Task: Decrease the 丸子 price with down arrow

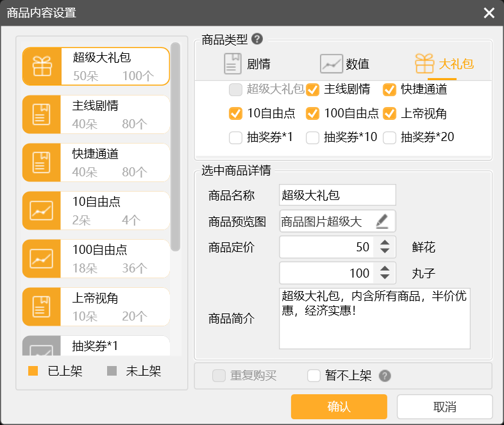Action: click(x=385, y=278)
